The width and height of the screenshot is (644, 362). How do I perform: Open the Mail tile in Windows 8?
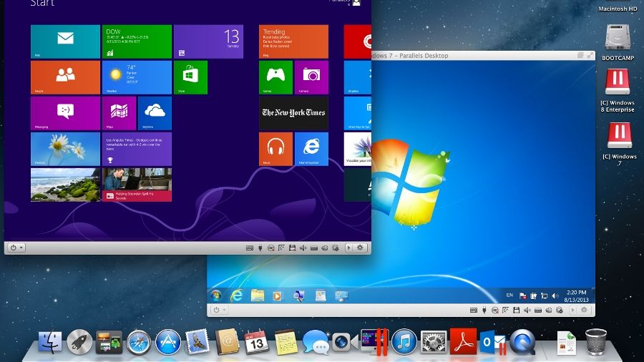(65, 41)
